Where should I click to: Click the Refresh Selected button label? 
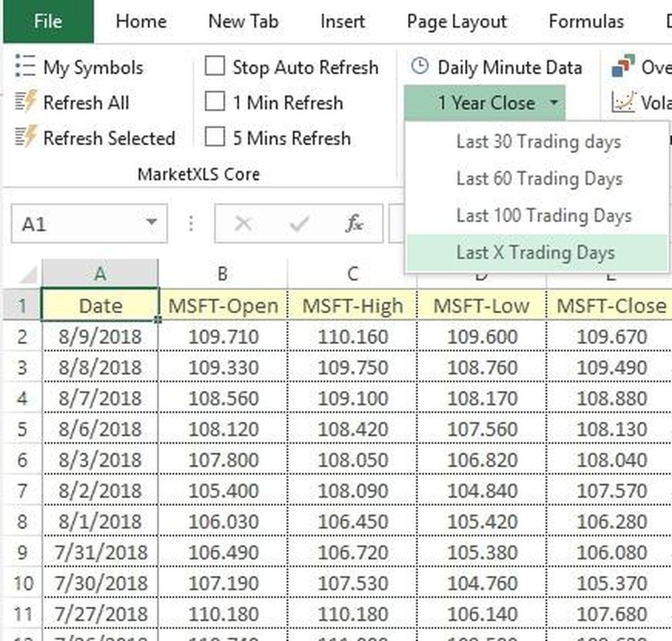(110, 138)
